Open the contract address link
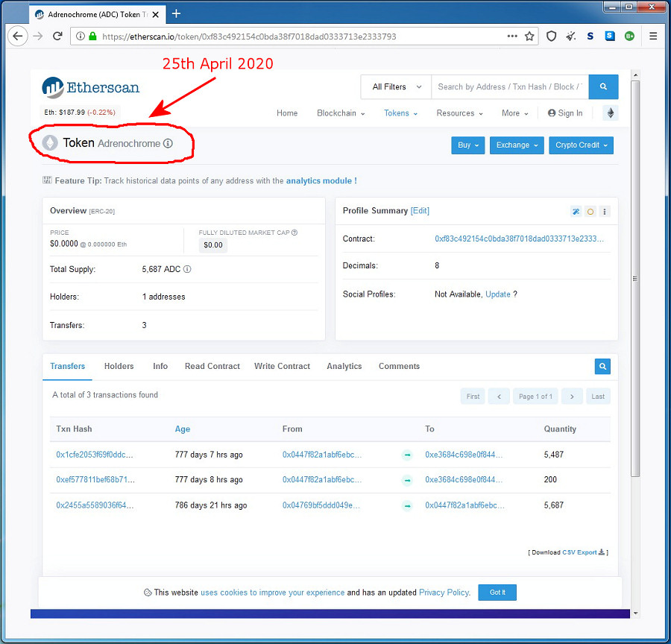This screenshot has width=671, height=644. 519,239
